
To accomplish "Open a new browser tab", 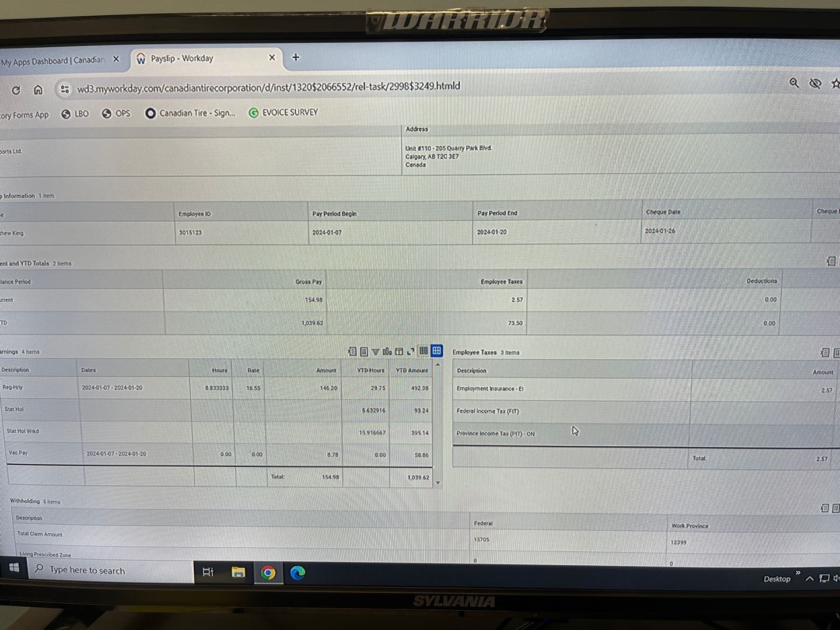I will pyautogui.click(x=296, y=57).
